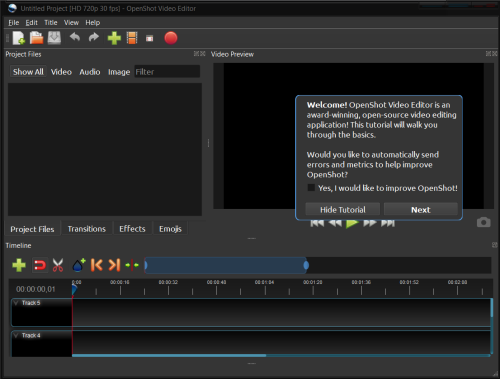Click the center-timeline-on-playhead icon

click(132, 265)
